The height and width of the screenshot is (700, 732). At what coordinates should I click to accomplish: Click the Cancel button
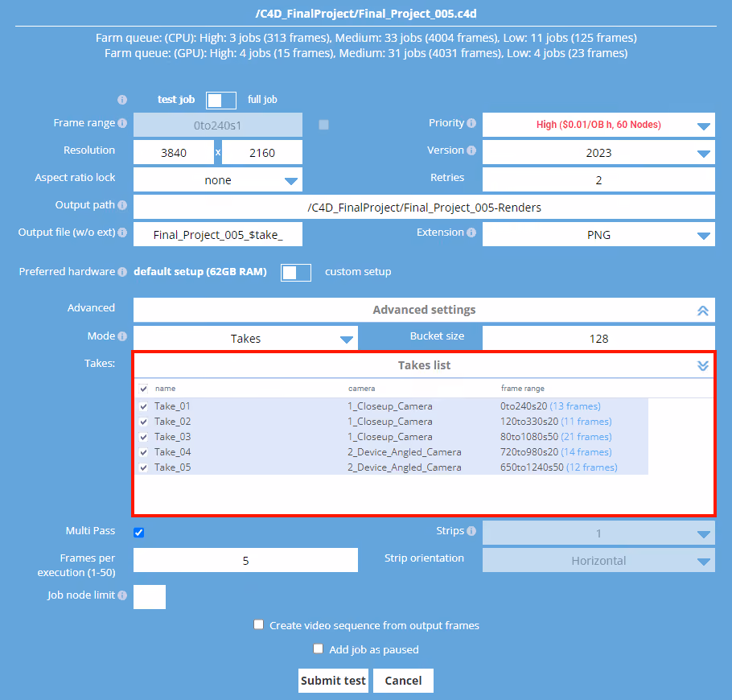pyautogui.click(x=403, y=681)
